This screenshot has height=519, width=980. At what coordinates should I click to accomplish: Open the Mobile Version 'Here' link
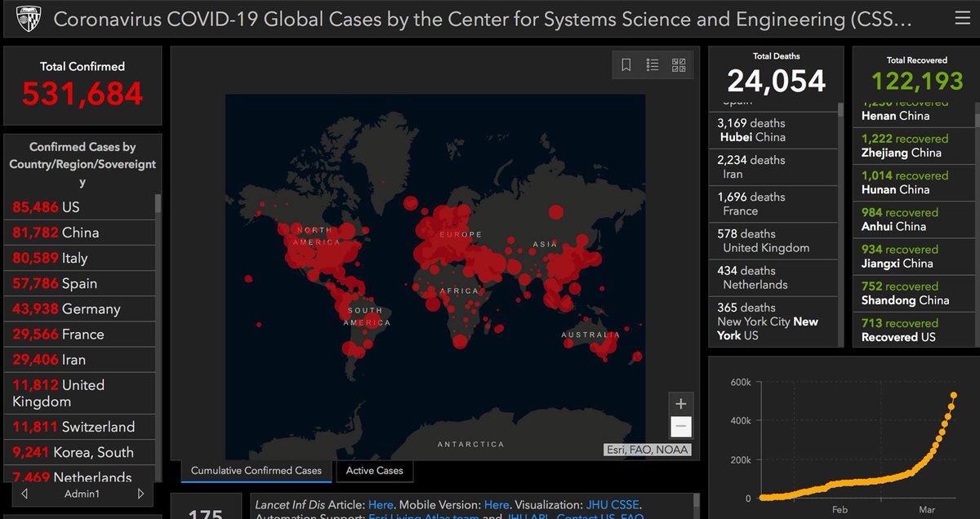coord(497,505)
